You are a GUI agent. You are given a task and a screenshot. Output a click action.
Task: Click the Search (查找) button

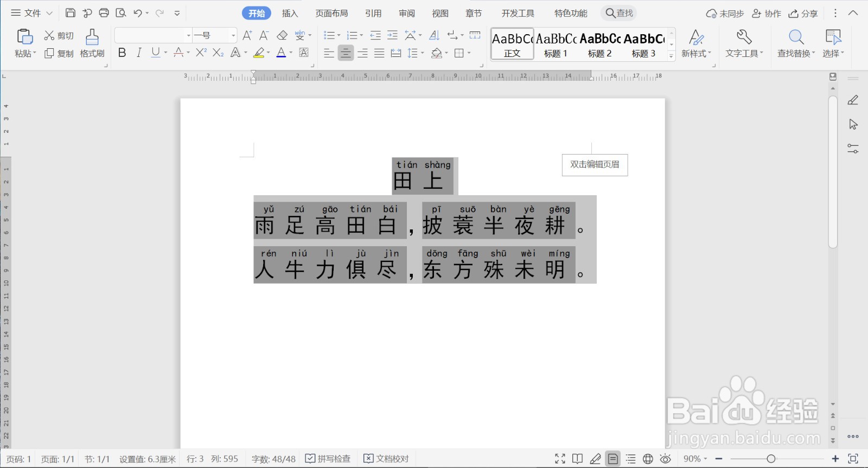(619, 13)
